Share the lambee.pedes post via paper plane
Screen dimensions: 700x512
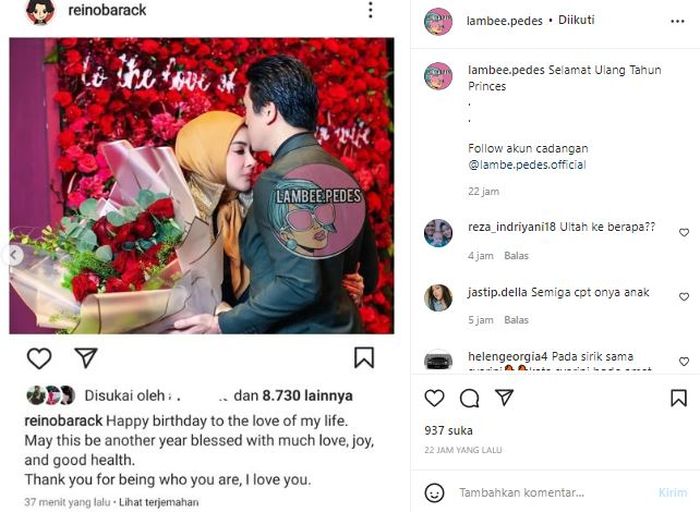[x=504, y=397]
